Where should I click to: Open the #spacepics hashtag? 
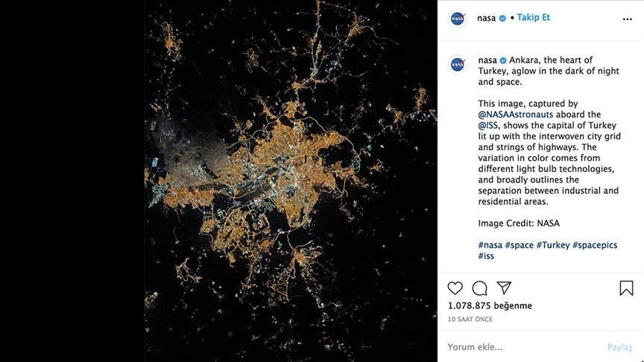pyautogui.click(x=595, y=245)
